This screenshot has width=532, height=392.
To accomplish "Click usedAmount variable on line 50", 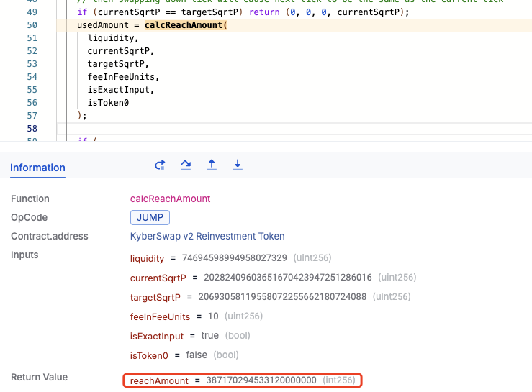I will coord(103,25).
